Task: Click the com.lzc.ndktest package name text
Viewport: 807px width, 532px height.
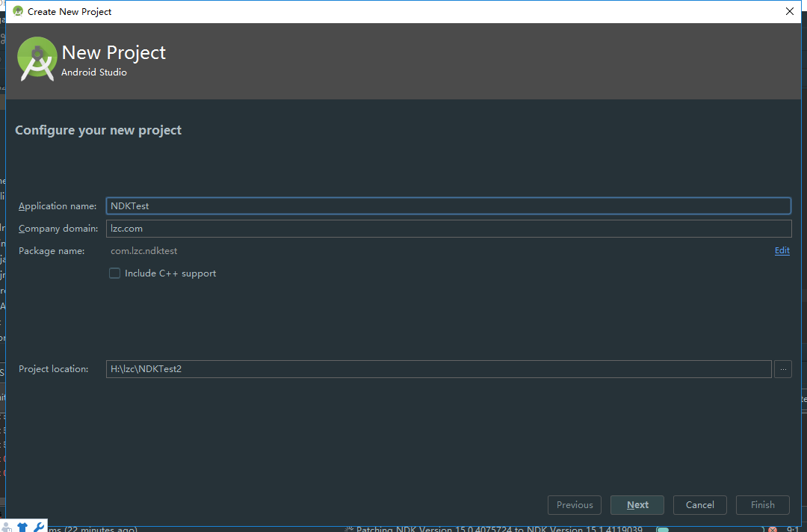Action: click(x=143, y=251)
